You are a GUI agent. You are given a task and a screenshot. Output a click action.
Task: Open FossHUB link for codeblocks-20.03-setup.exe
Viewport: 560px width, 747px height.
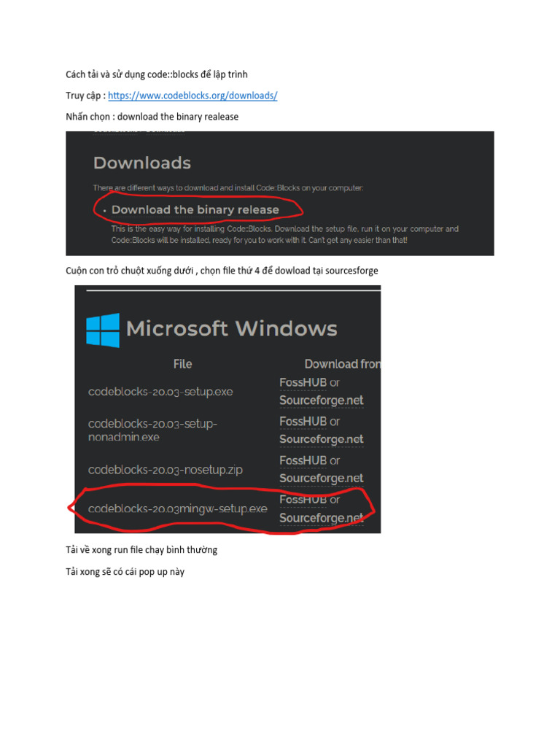coord(303,382)
